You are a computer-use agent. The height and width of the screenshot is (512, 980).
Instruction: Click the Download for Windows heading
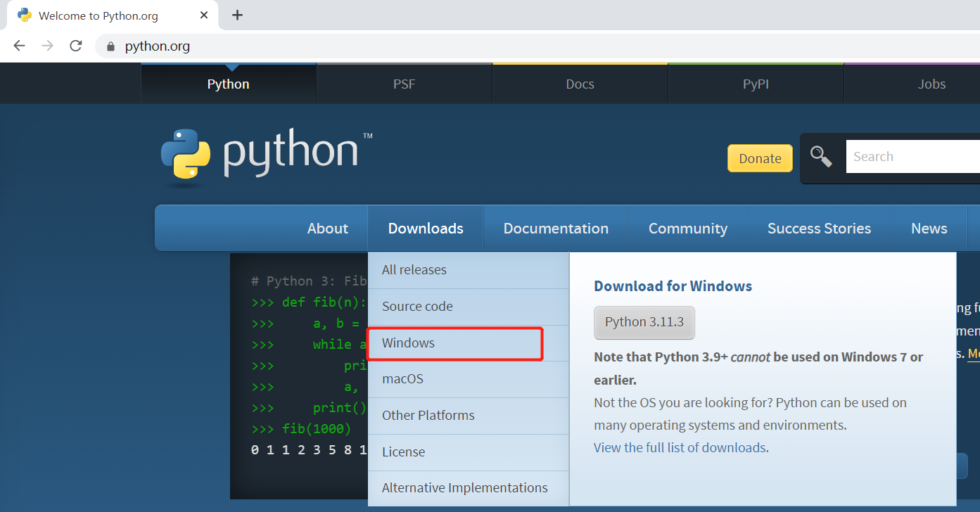click(x=673, y=286)
